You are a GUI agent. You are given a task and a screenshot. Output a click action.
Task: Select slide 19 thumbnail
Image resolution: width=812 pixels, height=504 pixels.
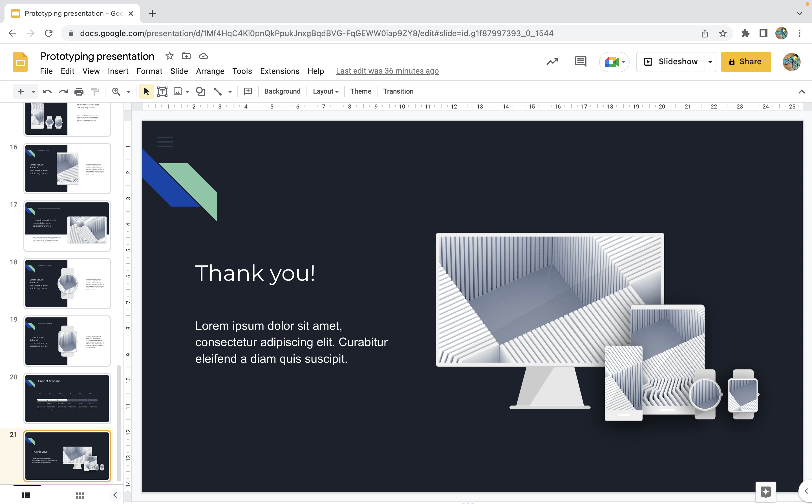pyautogui.click(x=67, y=341)
